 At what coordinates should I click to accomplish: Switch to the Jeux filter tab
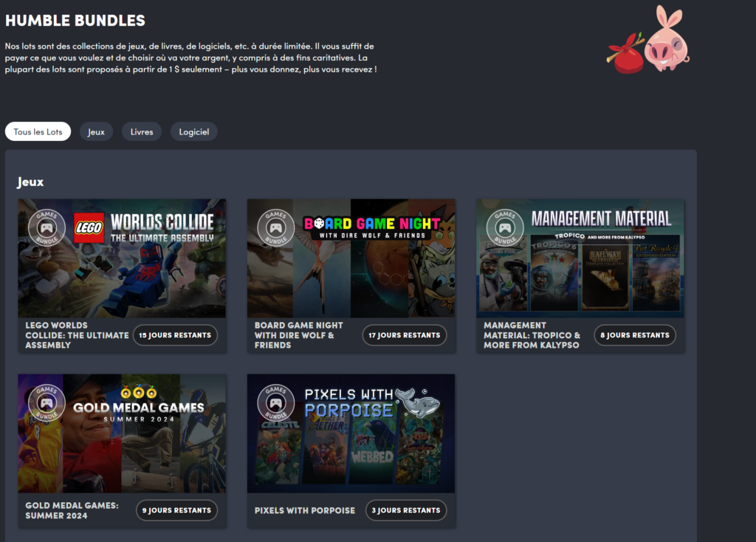pos(96,131)
